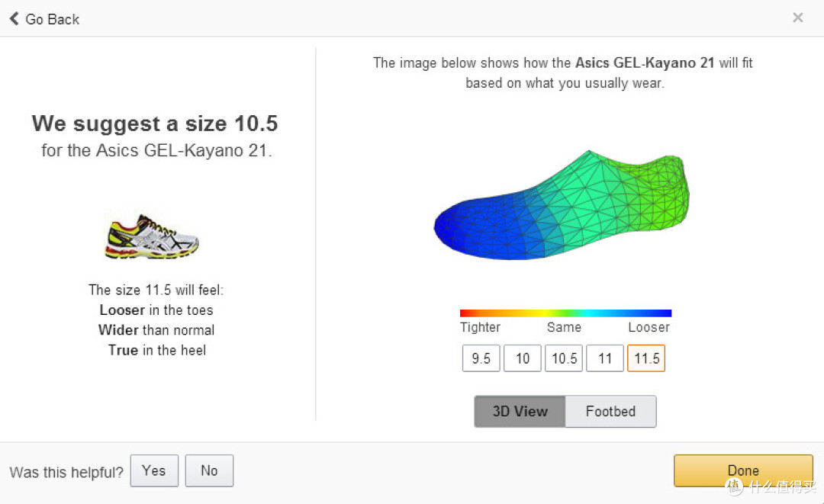Screen dimensions: 824x504
Task: Click the 3D foot mesh model
Action: point(562,205)
